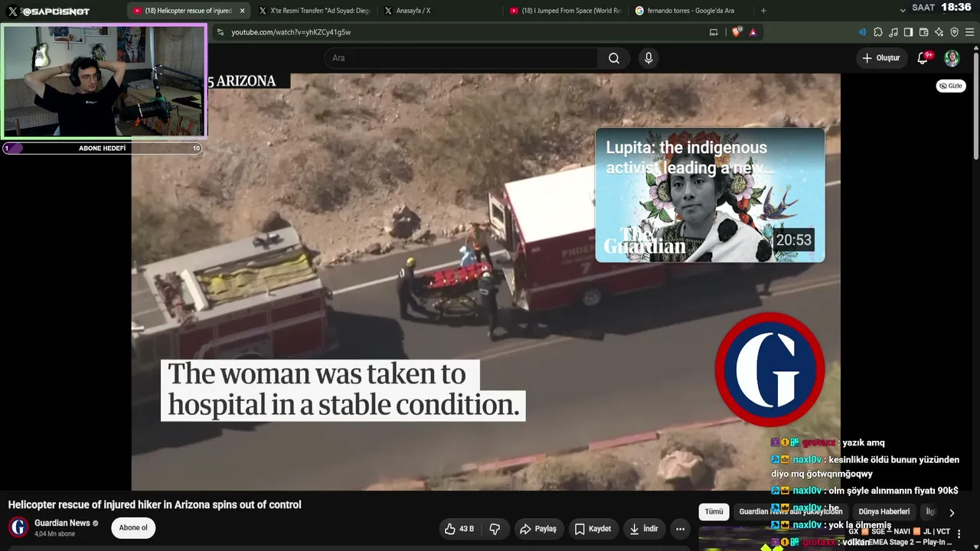Like the video with thumbs up
This screenshot has width=980, height=551.
[x=459, y=529]
